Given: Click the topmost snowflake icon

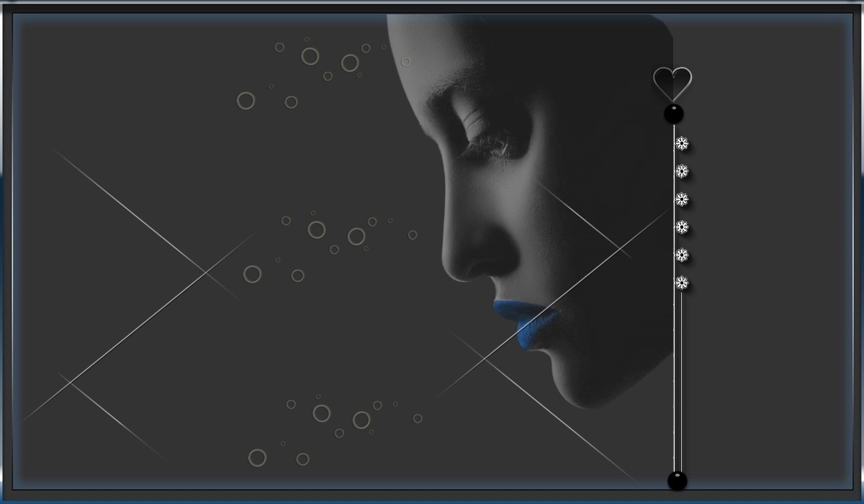Looking at the screenshot, I should point(681,144).
